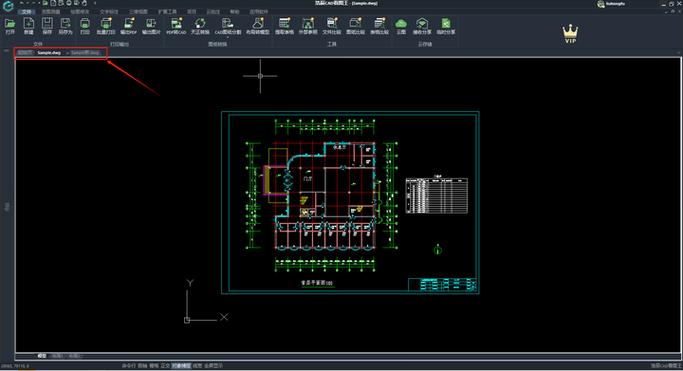The width and height of the screenshot is (683, 371).
Task: Switch to the 绘图修改 ribbon tab
Action: pyautogui.click(x=80, y=12)
